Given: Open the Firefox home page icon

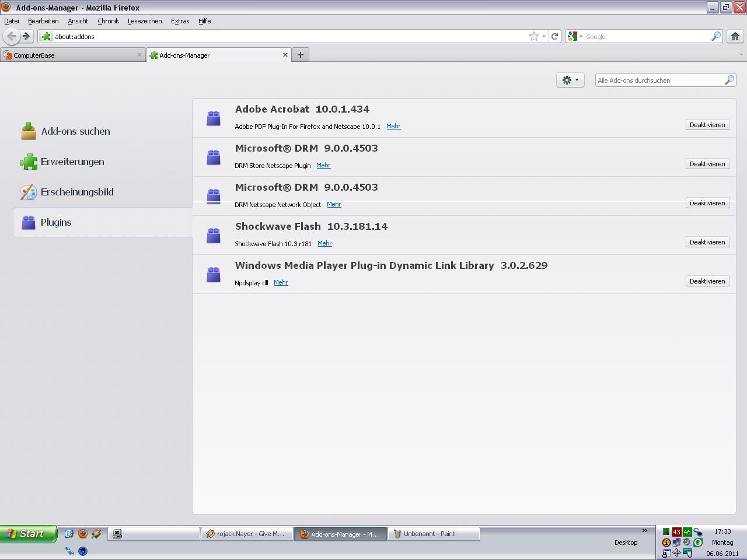Looking at the screenshot, I should pos(735,36).
